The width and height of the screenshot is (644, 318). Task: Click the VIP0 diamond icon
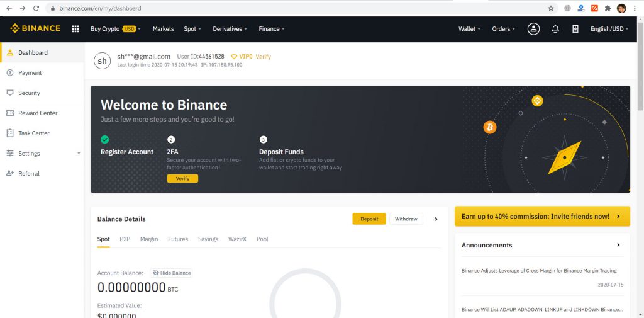[234, 57]
